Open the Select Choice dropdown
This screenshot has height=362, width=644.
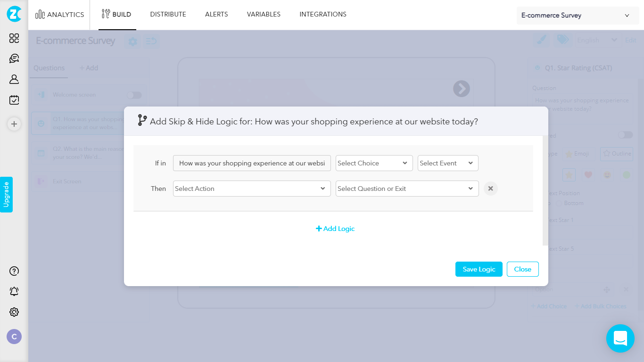[x=374, y=163]
